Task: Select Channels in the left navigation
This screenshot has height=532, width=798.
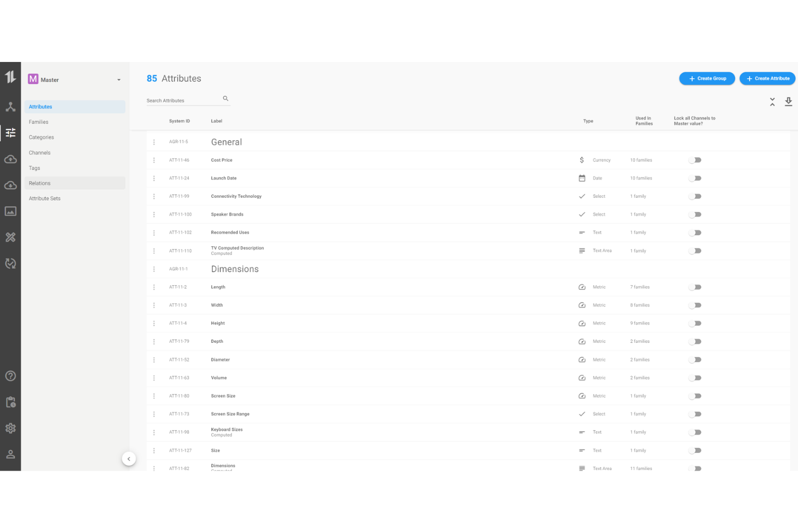Action: (x=39, y=153)
